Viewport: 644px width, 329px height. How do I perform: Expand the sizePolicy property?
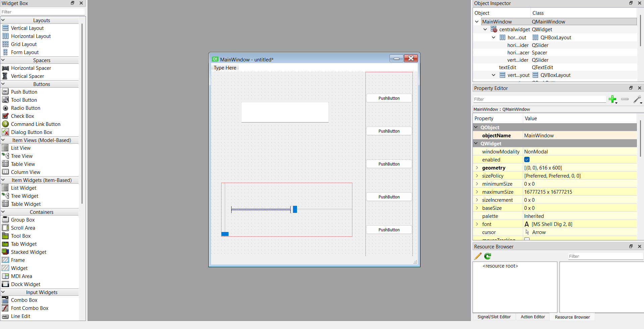coord(477,176)
